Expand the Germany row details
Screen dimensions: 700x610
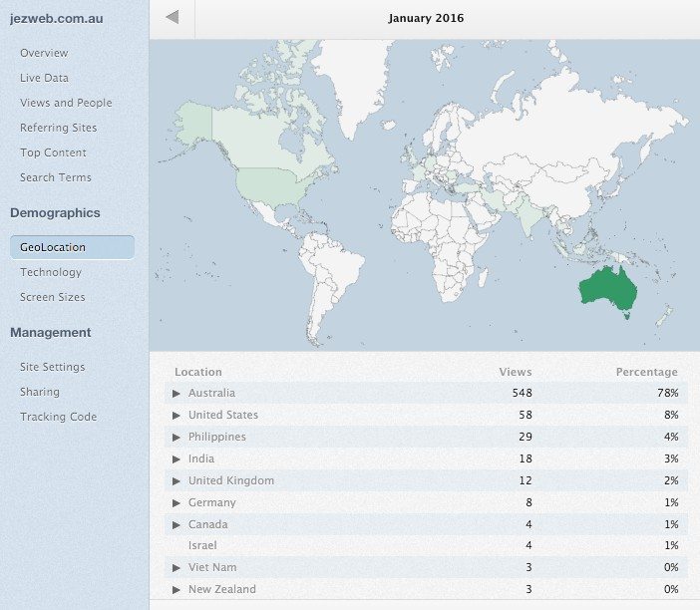[176, 503]
